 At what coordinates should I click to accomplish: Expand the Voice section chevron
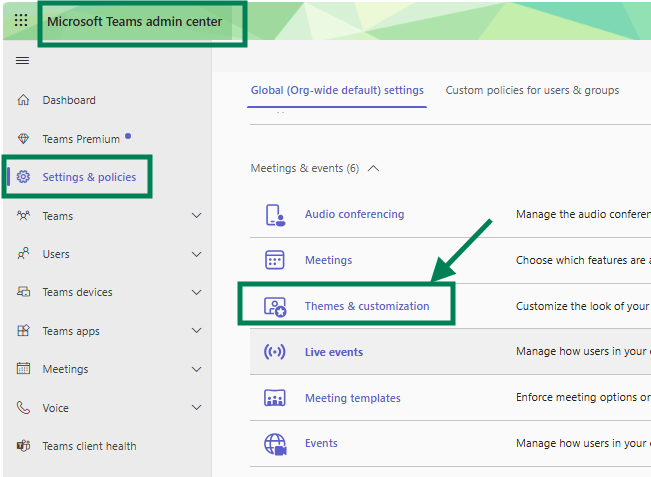point(196,408)
